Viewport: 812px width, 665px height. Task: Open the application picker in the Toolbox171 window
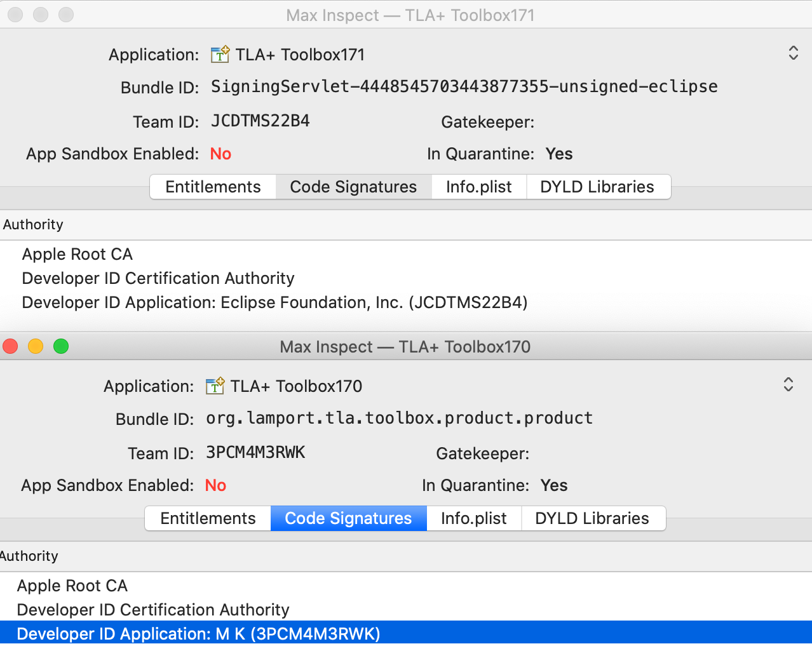coord(793,53)
